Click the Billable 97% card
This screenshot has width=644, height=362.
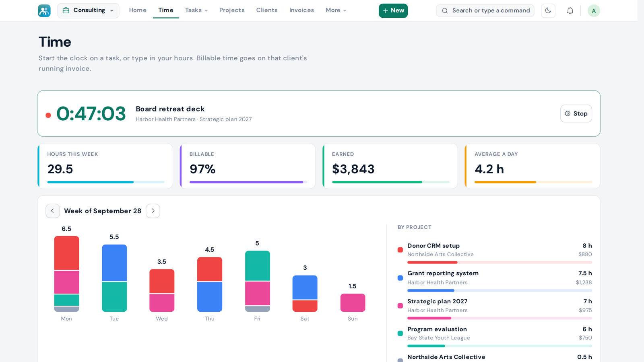[x=248, y=166]
